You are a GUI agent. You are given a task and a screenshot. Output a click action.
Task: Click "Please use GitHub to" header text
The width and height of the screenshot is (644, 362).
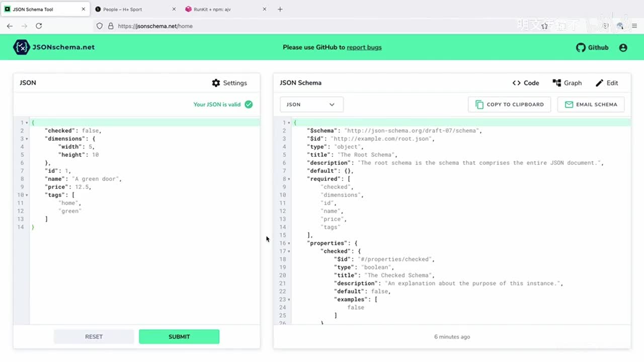pyautogui.click(x=314, y=47)
